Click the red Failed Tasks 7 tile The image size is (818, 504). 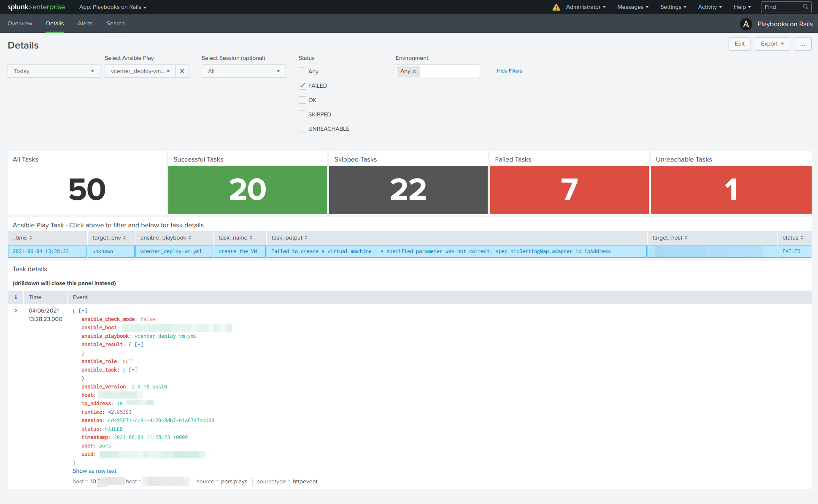tap(569, 190)
